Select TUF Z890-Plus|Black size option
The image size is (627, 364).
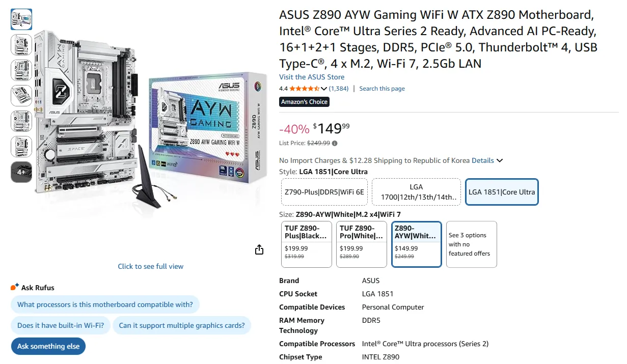pos(307,244)
